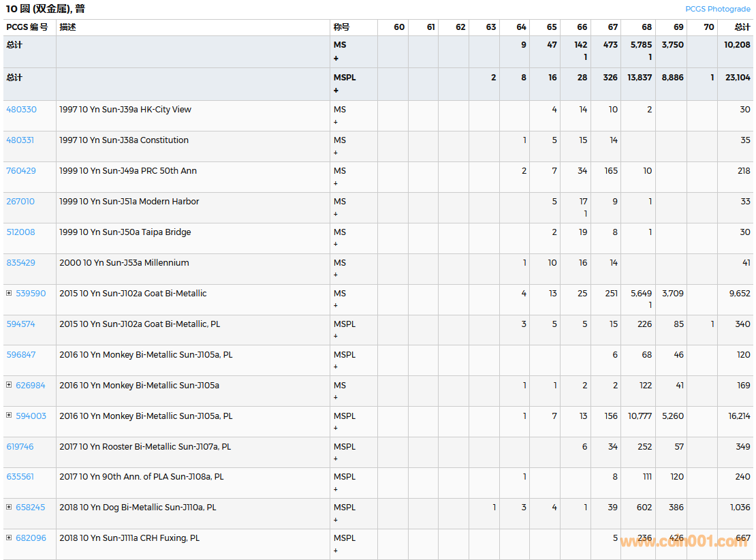This screenshot has height=560, width=756.
Task: Open PCGS number 267010 link
Action: 20,202
